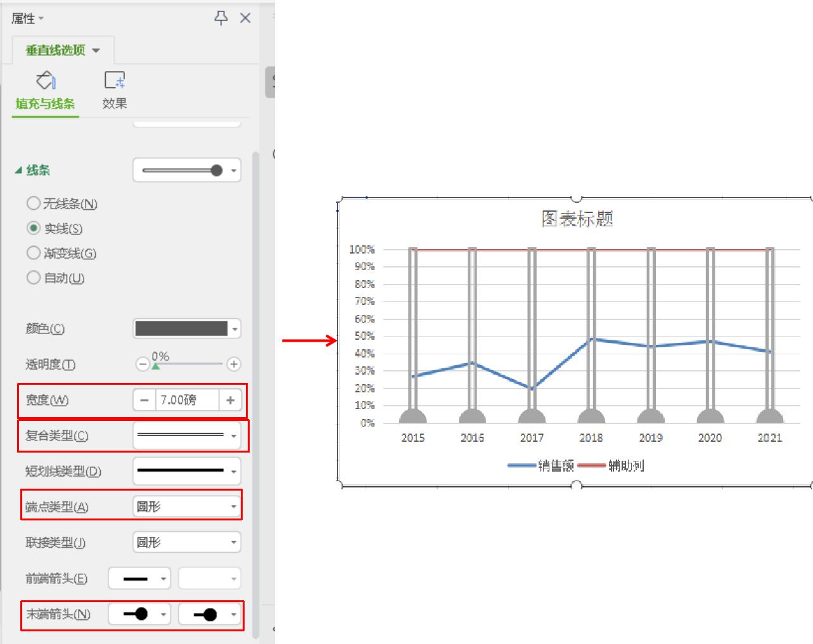
Task: Click plus to increase 宽度 line width
Action: 231,400
